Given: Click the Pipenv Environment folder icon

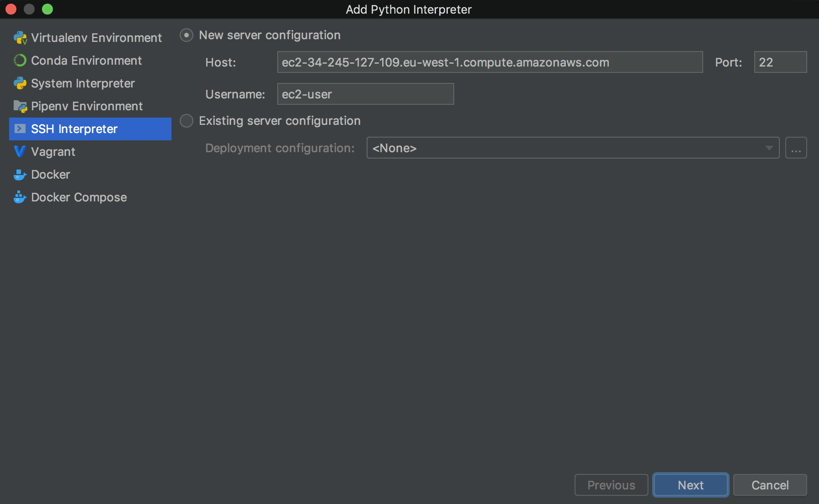Looking at the screenshot, I should [20, 106].
